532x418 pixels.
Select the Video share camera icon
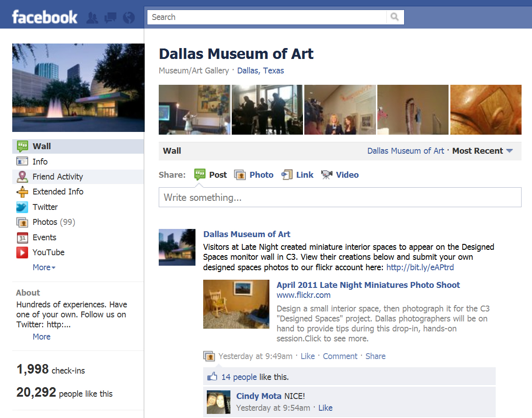[x=327, y=175]
